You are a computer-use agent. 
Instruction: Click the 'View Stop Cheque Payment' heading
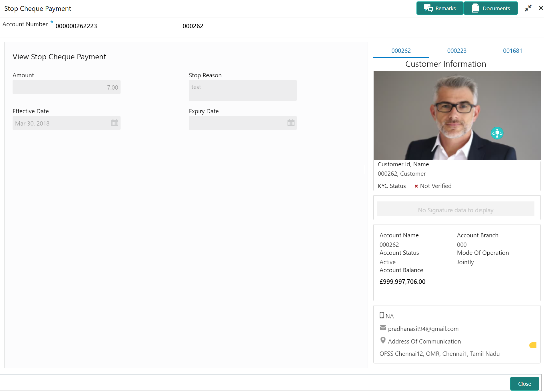(59, 57)
